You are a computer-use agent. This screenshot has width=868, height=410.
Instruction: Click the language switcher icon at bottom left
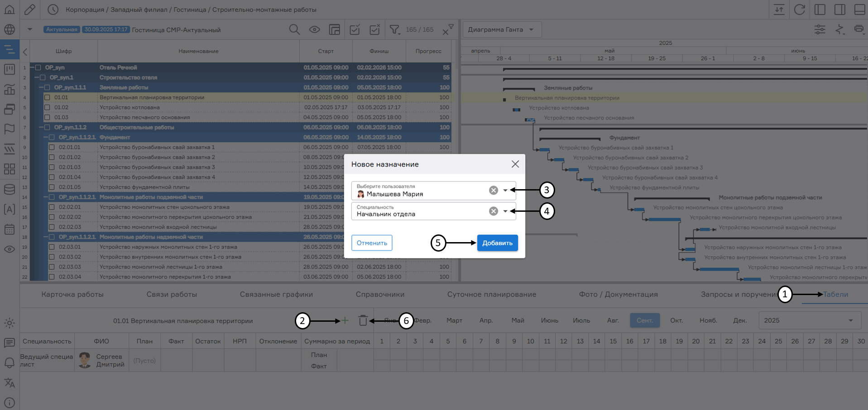tap(10, 383)
